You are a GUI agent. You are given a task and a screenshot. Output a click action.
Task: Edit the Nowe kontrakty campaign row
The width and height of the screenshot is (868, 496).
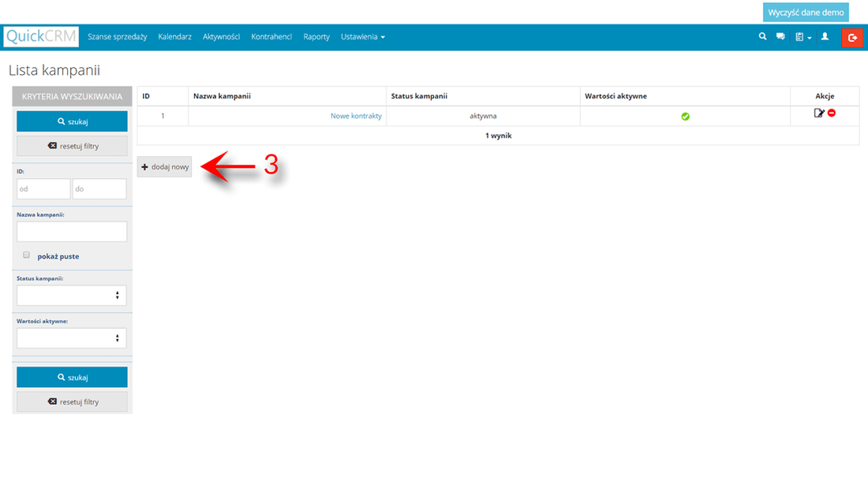pos(819,114)
